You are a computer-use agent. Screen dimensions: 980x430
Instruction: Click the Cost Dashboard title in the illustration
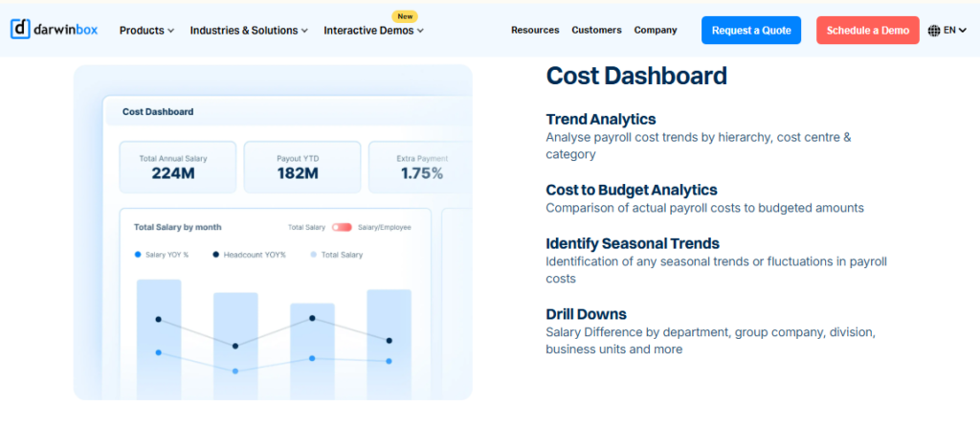[158, 112]
